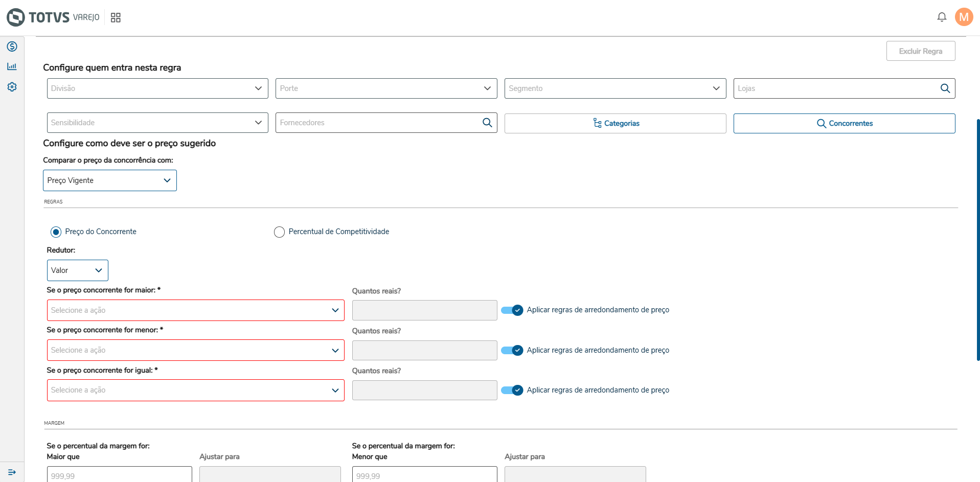Viewport: 980px width, 482px height.
Task: Expand the sidebar with the bottom arrow icon
Action: [x=12, y=472]
